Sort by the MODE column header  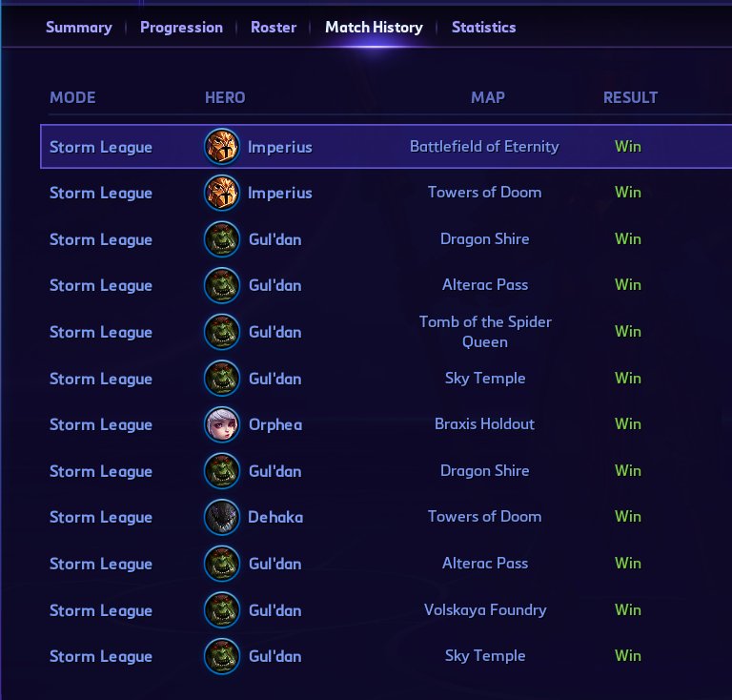click(x=72, y=97)
